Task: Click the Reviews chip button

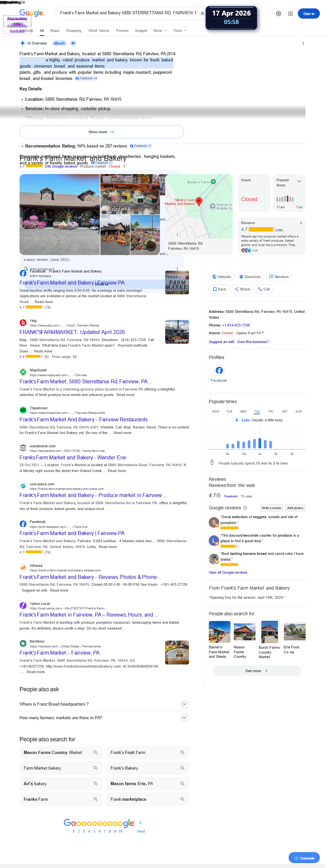Action: point(279,277)
